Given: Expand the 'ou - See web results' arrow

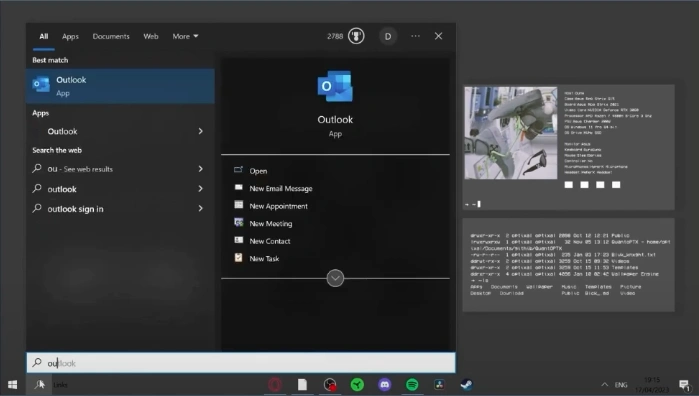Looking at the screenshot, I should [x=201, y=169].
